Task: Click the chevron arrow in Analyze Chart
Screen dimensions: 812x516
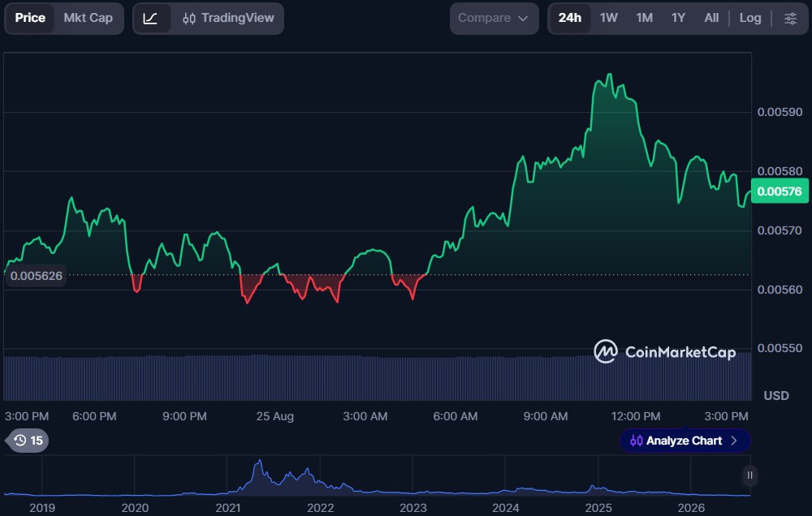Action: coord(734,441)
